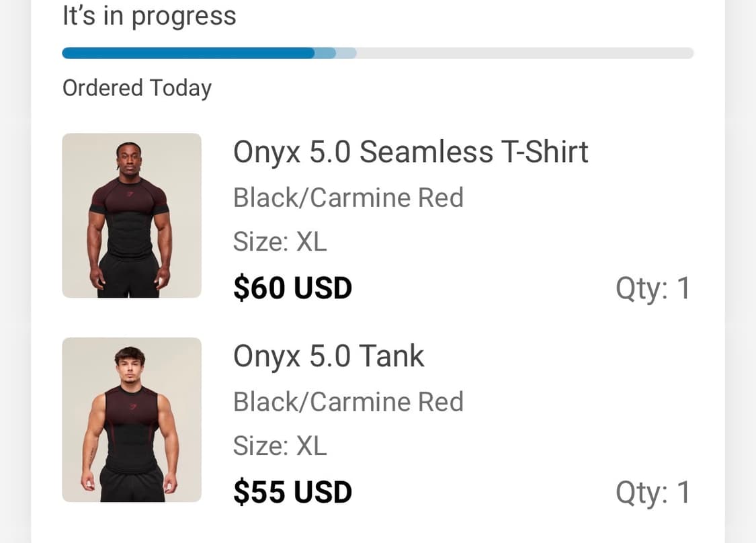Tap the "It's in progress" status heading
Viewport: 756px width, 543px height.
coord(149,16)
